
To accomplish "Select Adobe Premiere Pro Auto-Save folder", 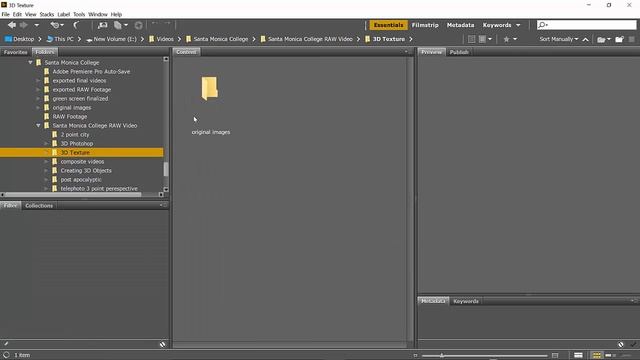I will (91, 71).
